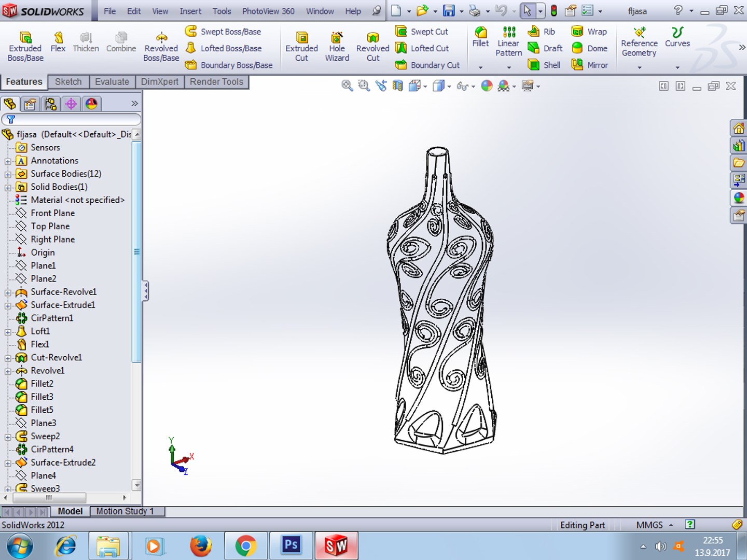Select the Extruded Cut tool
This screenshot has width=747, height=560.
(301, 46)
